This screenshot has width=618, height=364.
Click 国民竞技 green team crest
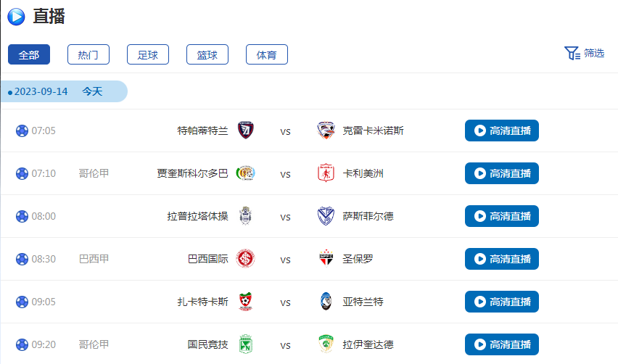(x=246, y=344)
